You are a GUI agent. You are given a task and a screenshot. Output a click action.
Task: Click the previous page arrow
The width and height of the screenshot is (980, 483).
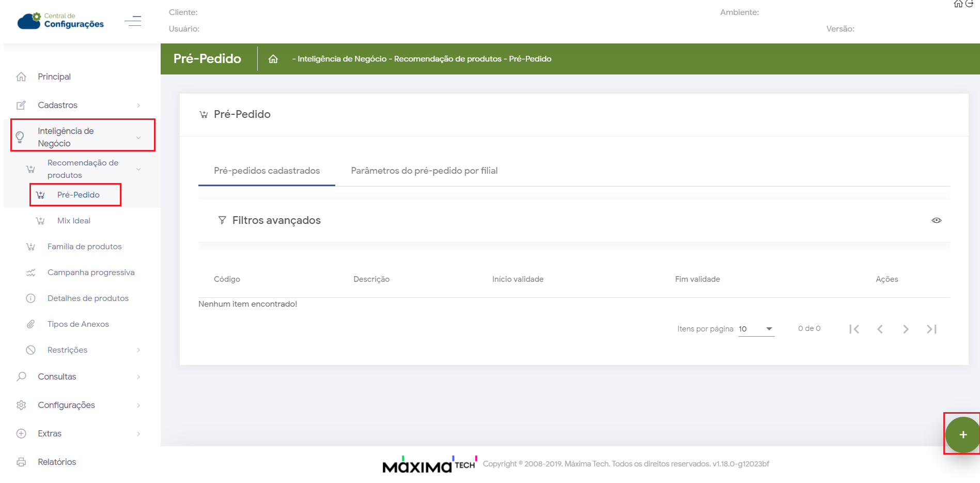click(880, 329)
